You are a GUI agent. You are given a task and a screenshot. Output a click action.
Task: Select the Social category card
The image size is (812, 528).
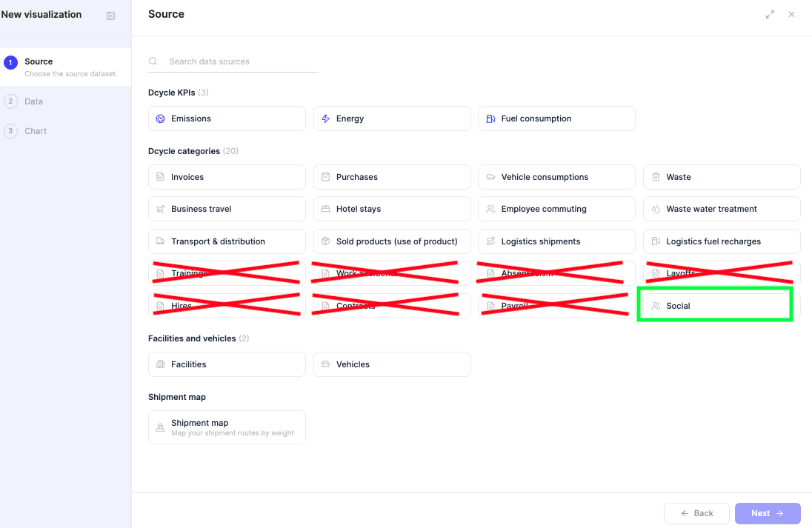click(722, 306)
